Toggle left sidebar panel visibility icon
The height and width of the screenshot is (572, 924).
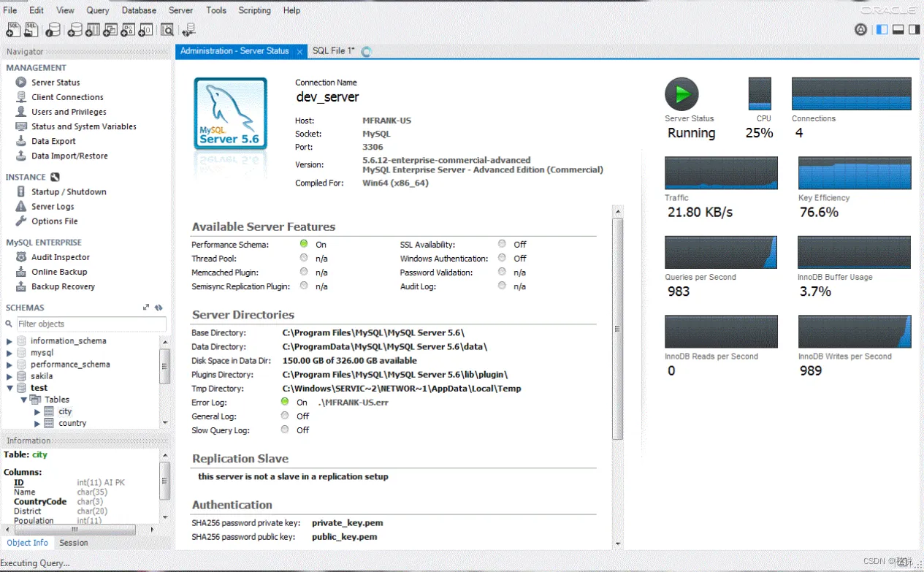point(882,30)
